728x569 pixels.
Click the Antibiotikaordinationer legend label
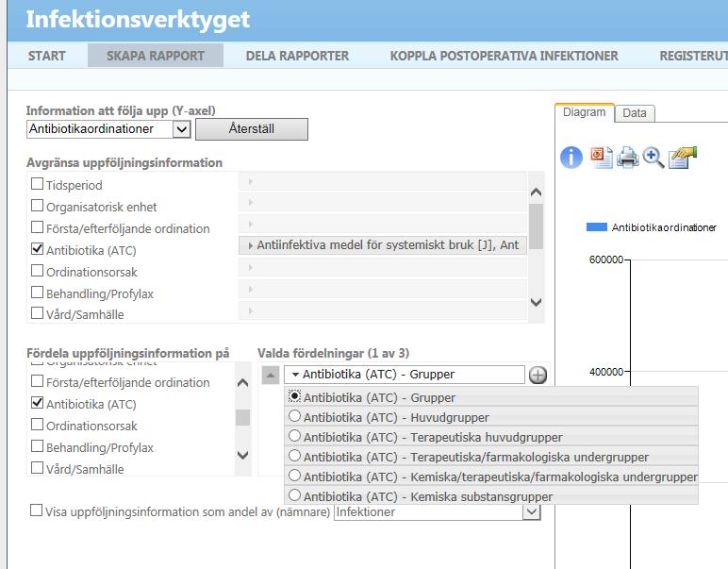coord(664,227)
